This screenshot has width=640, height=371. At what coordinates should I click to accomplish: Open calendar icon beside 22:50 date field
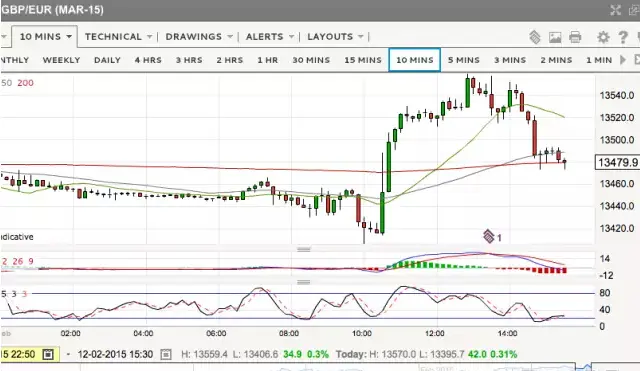pyautogui.click(x=48, y=354)
